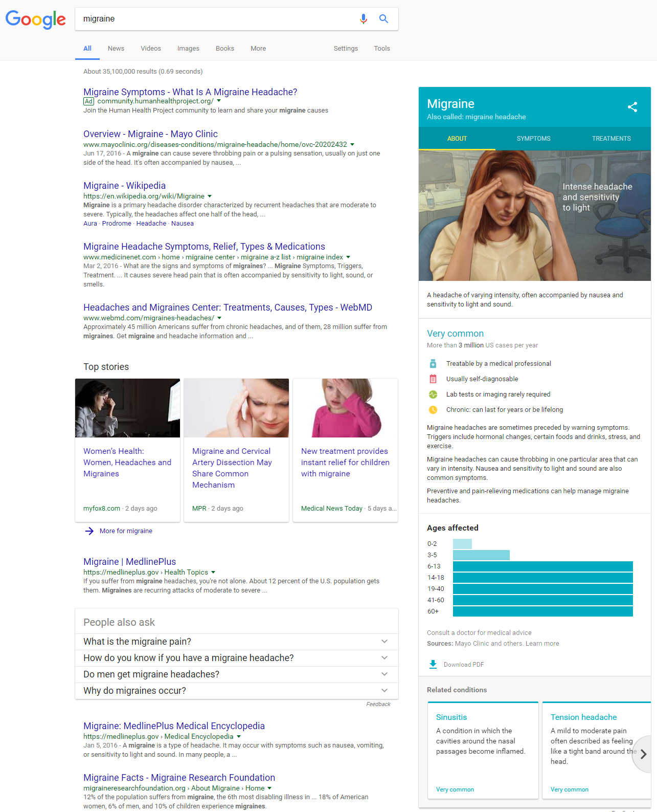Open the Nausea Wikipedia sublink
Image resolution: width=657 pixels, height=812 pixels.
pos(183,224)
